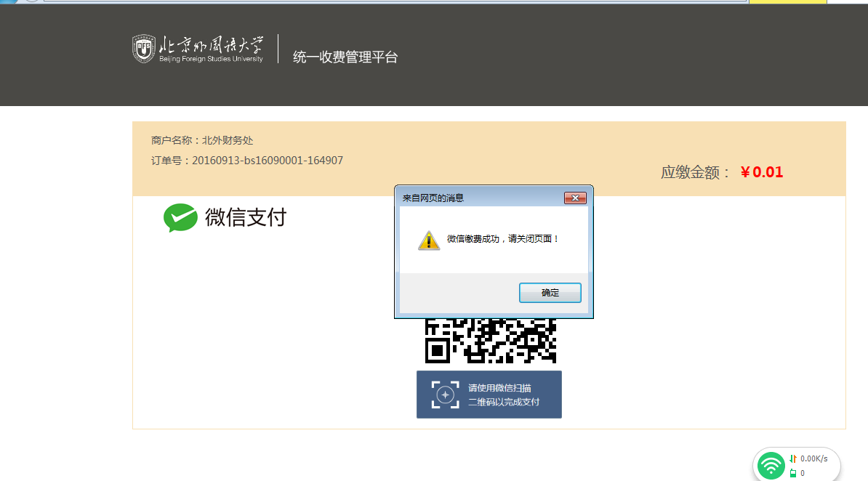Image resolution: width=868 pixels, height=481 pixels.
Task: Click the red ¥0.01 amount
Action: click(x=761, y=172)
